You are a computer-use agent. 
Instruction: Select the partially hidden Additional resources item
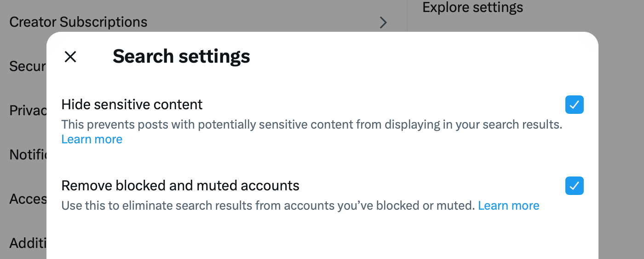coord(28,243)
